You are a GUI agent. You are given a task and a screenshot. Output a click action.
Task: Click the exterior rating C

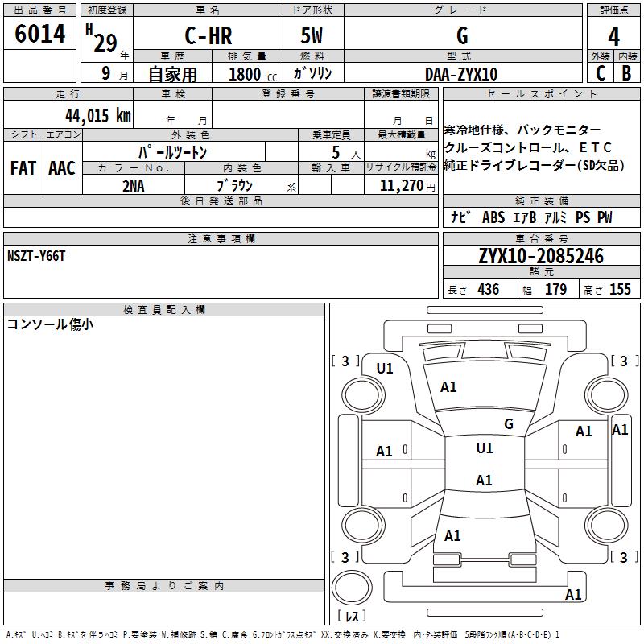(601, 73)
